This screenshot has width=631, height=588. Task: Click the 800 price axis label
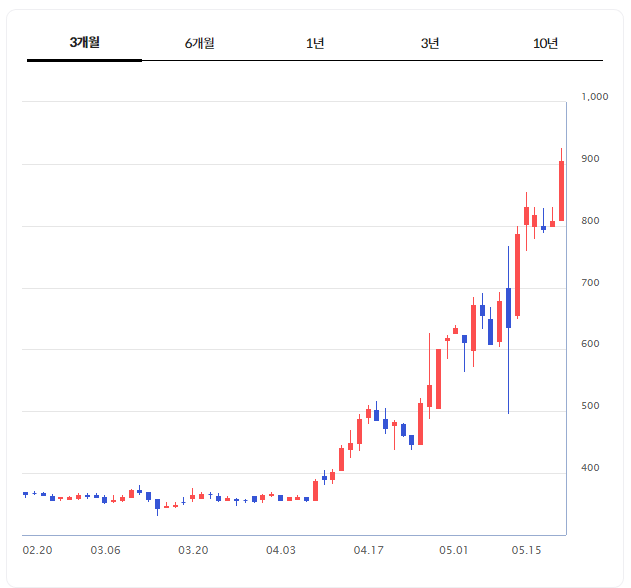coord(590,221)
